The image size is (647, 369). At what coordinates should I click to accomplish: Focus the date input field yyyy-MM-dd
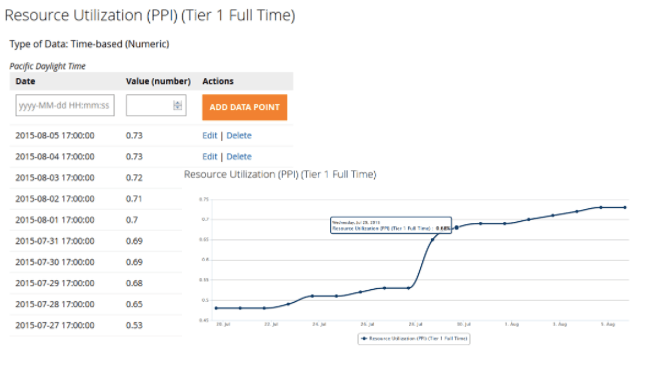65,105
